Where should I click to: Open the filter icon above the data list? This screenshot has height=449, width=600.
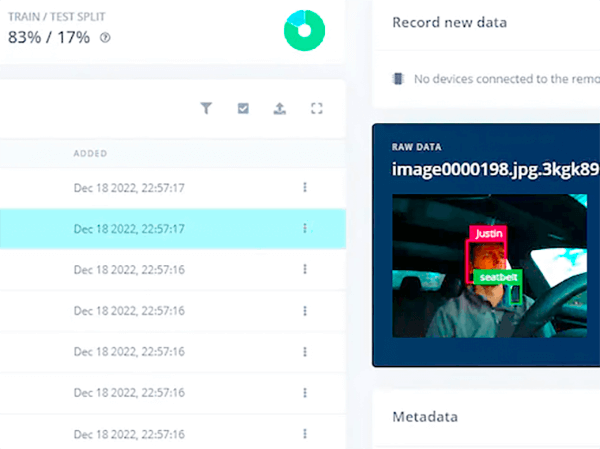point(206,109)
